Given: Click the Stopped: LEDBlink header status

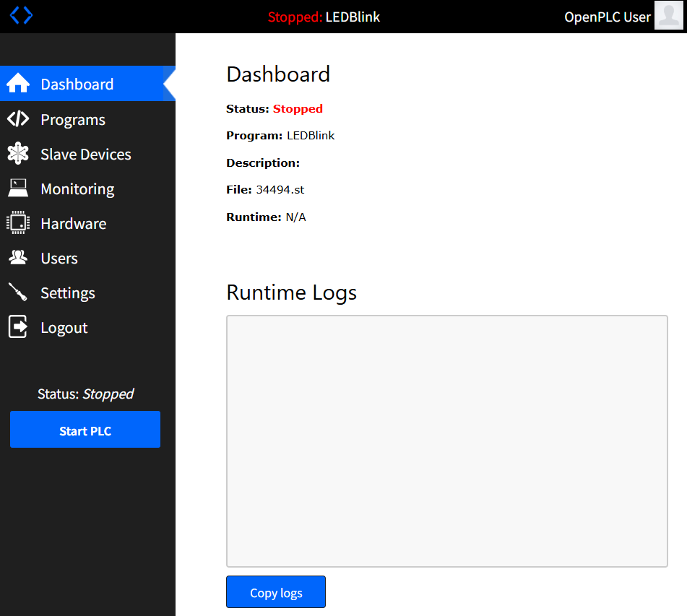Looking at the screenshot, I should click(x=324, y=17).
